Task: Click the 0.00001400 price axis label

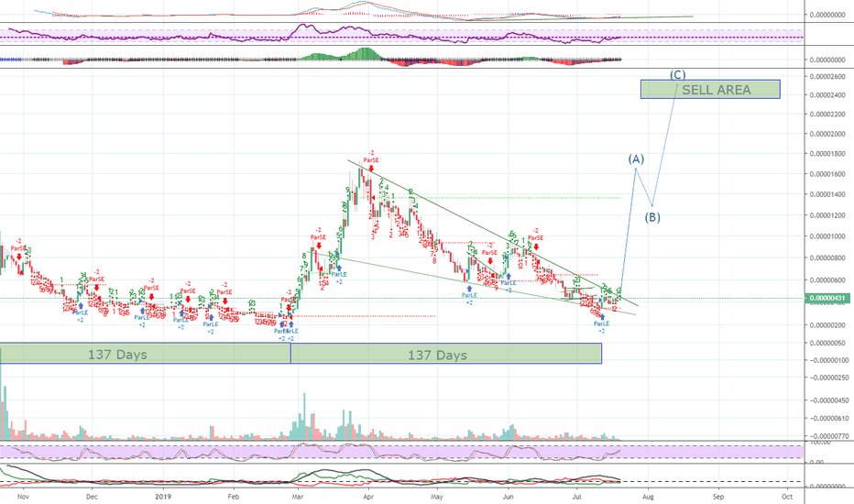Action: click(x=827, y=194)
